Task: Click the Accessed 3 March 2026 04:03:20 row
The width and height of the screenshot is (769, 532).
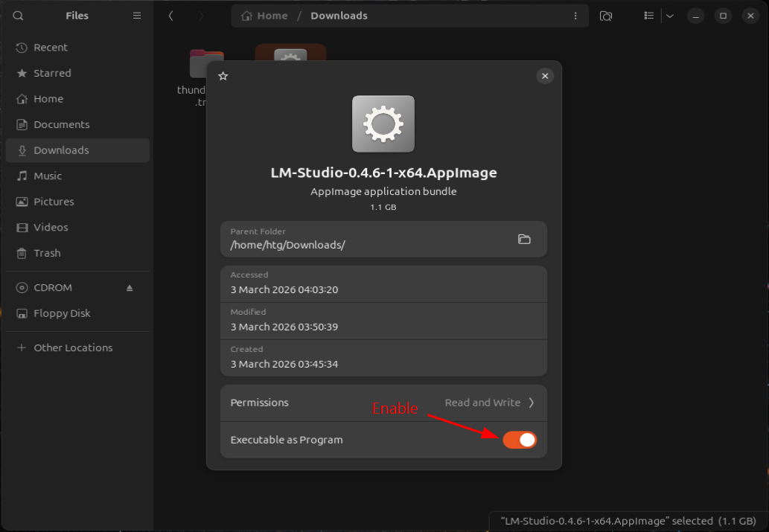Action: (383, 284)
